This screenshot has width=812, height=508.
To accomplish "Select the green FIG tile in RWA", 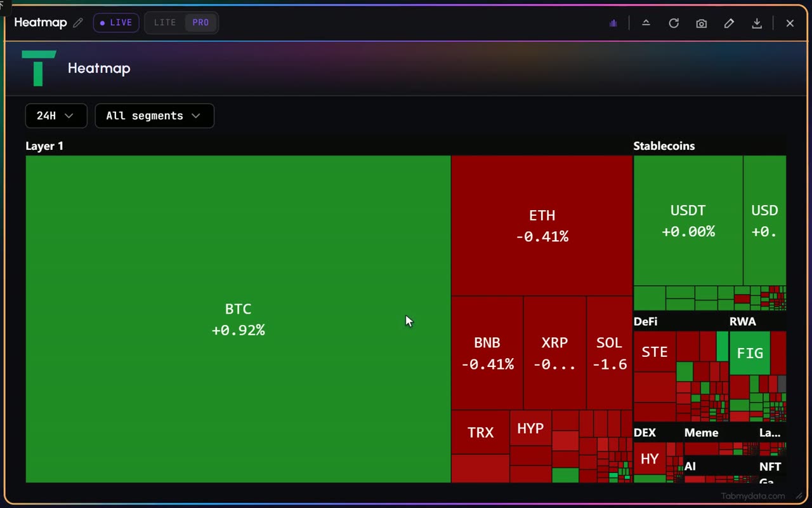I will (750, 353).
